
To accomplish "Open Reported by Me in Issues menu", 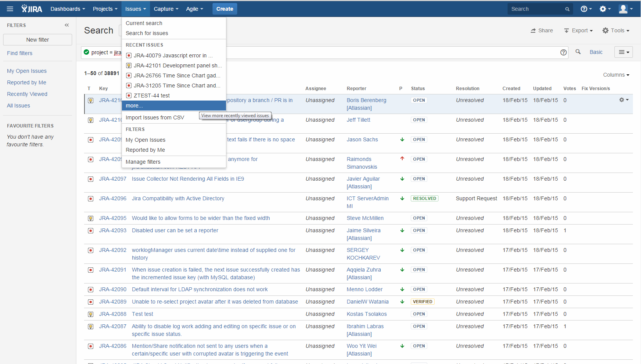I will coord(174,150).
